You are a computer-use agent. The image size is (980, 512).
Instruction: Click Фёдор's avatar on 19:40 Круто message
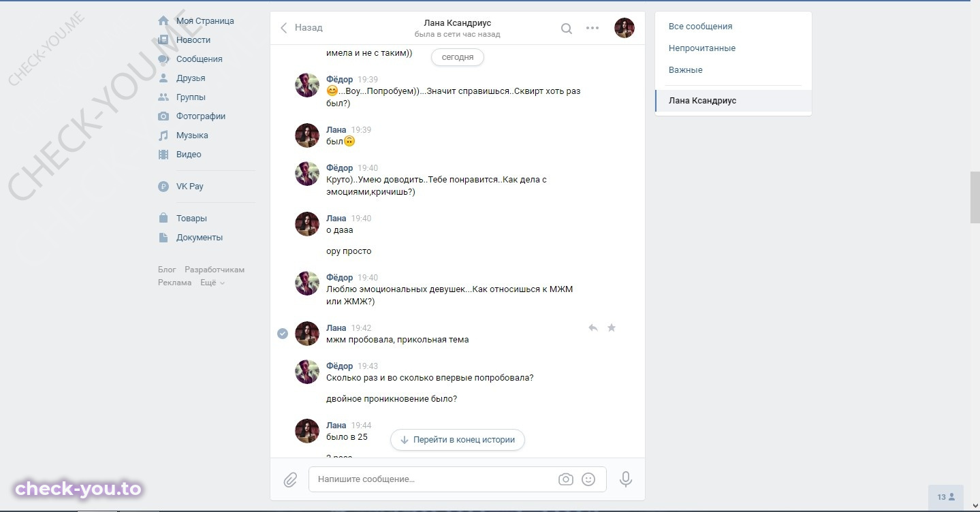coord(307,174)
